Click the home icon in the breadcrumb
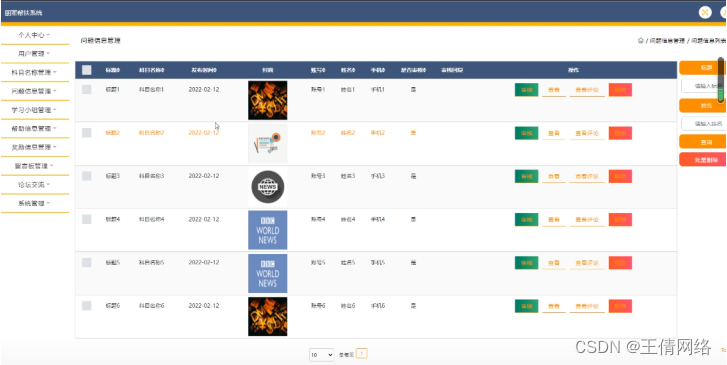Image resolution: width=727 pixels, height=365 pixels. (640, 41)
